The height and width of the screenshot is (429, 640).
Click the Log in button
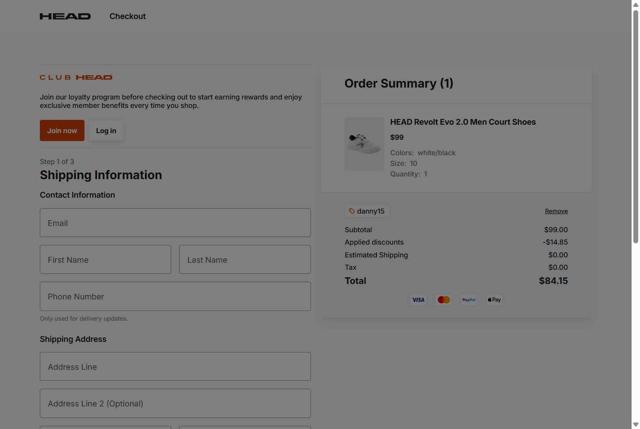tap(106, 131)
